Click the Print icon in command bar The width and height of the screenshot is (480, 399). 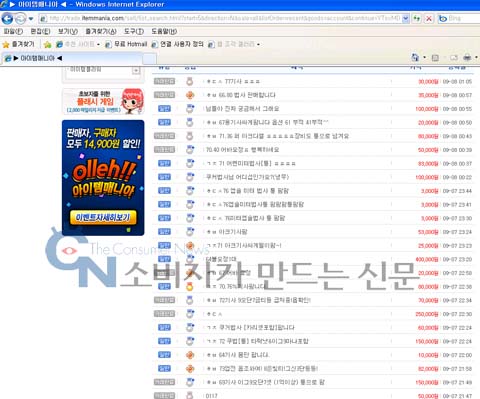point(467,58)
